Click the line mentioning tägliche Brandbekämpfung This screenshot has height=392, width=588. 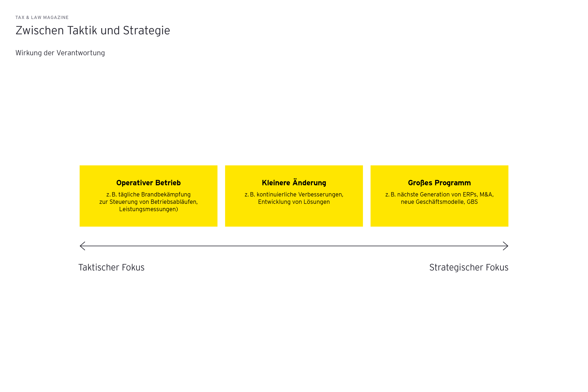[149, 194]
